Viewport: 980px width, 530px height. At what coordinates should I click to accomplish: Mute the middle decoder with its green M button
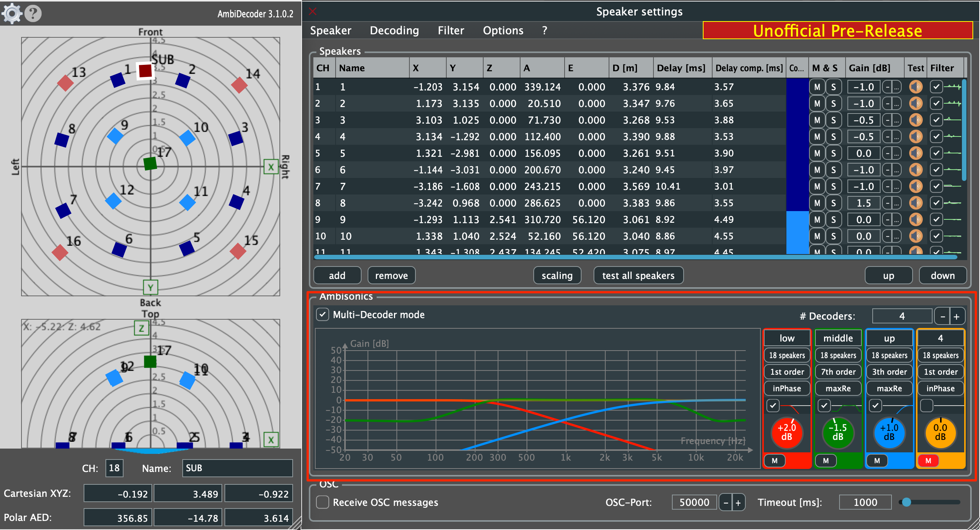click(x=826, y=461)
